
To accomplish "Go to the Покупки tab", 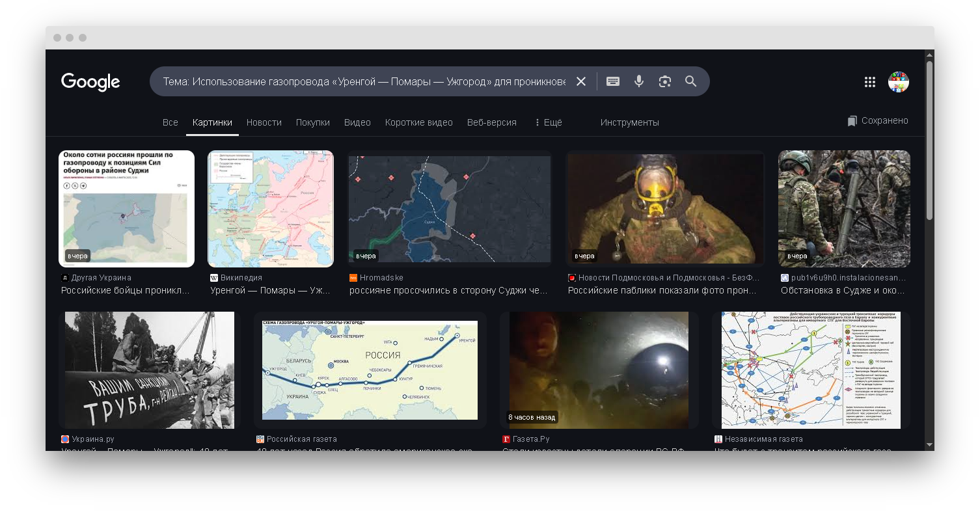I will point(313,122).
